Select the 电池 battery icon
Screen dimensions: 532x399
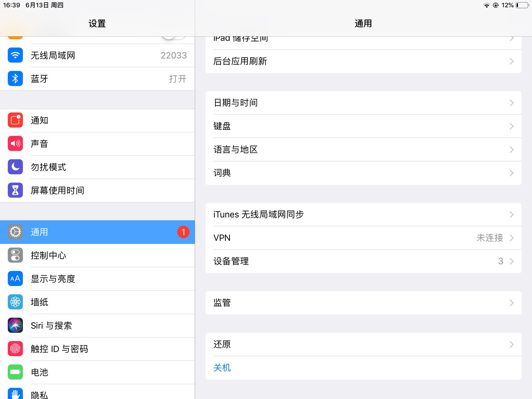15,372
